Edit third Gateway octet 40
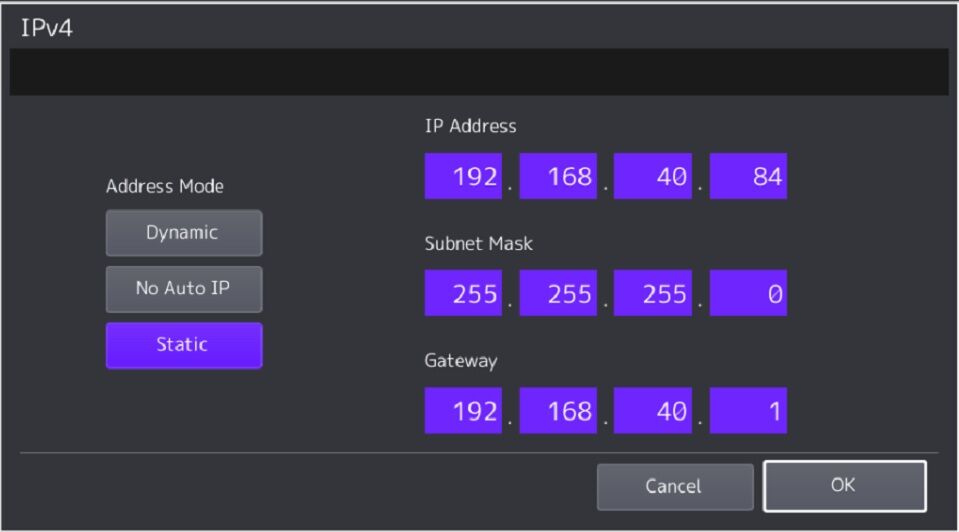This screenshot has width=959, height=532. [653, 410]
